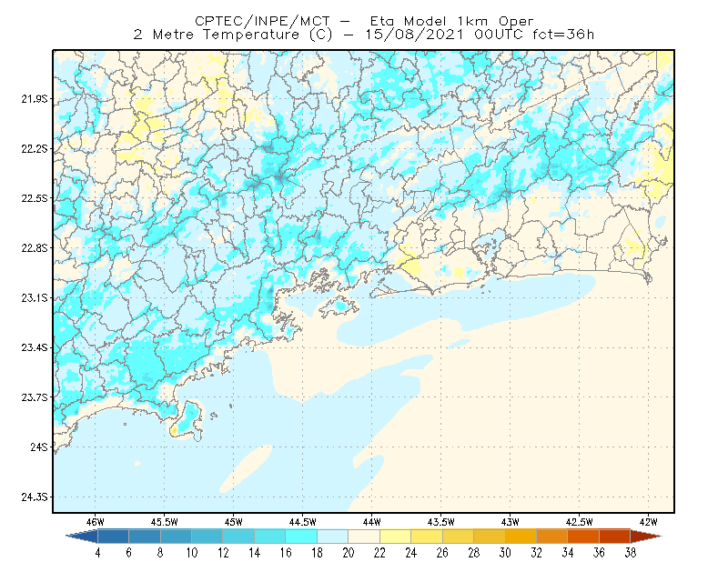Click the 44W longitude axis label
This screenshot has width=728, height=562.
coord(371,522)
